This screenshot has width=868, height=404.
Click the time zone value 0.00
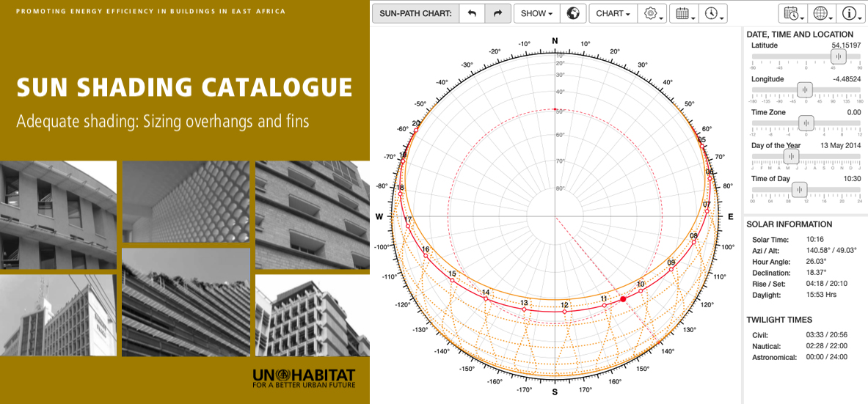[853, 111]
